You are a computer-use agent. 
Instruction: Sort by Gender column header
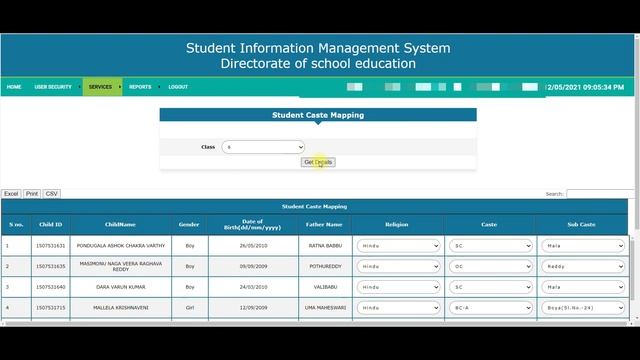click(189, 224)
